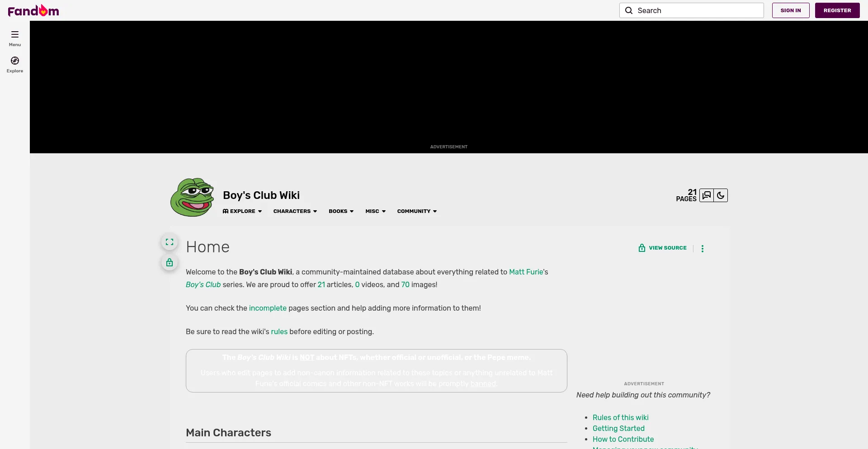Click View Source button
Screen dimensions: 868x449
tap(663, 248)
